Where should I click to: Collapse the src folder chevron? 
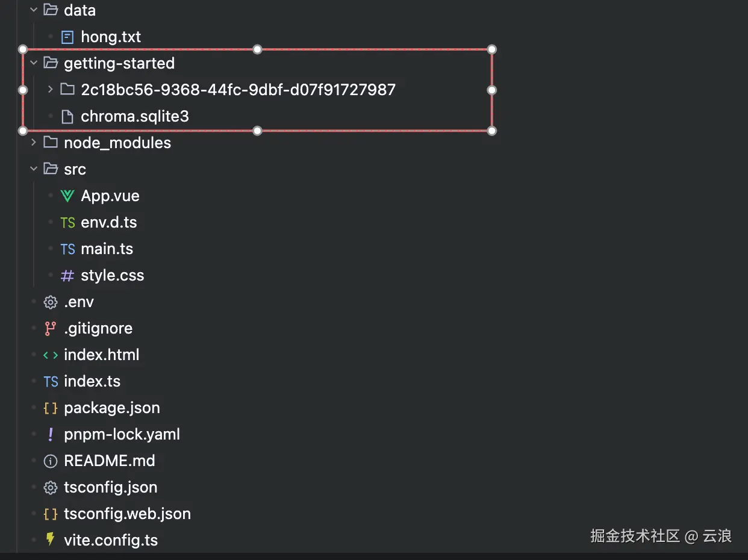click(x=34, y=169)
